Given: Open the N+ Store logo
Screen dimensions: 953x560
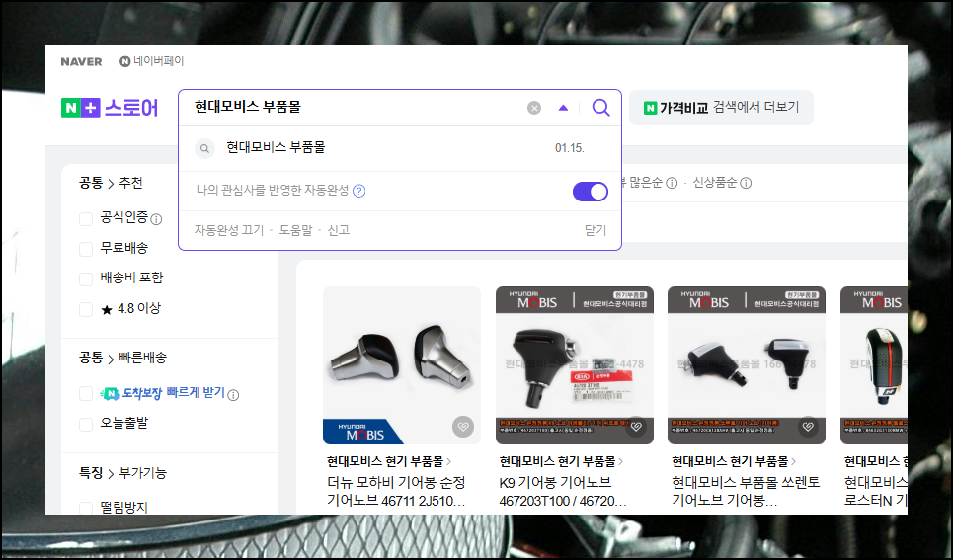Looking at the screenshot, I should [x=110, y=108].
